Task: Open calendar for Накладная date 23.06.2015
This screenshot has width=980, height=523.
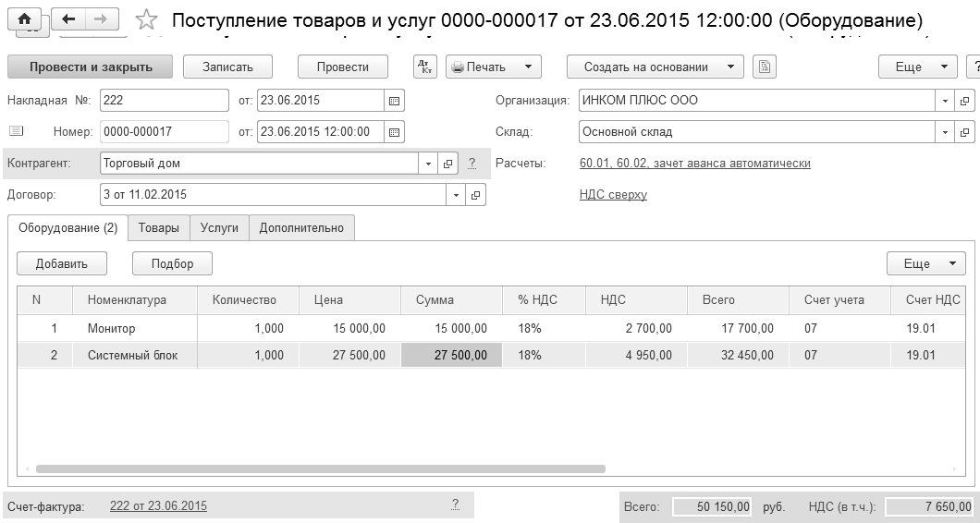Action: tap(394, 101)
